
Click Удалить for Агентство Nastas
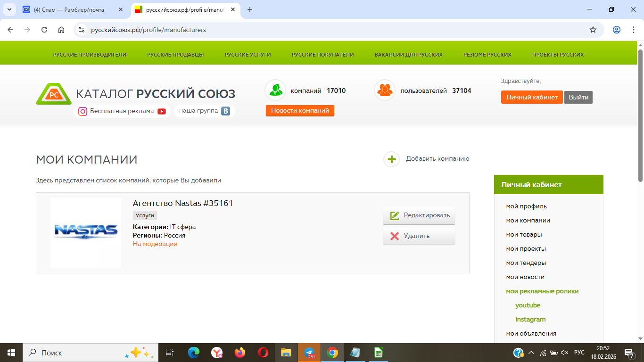click(419, 236)
